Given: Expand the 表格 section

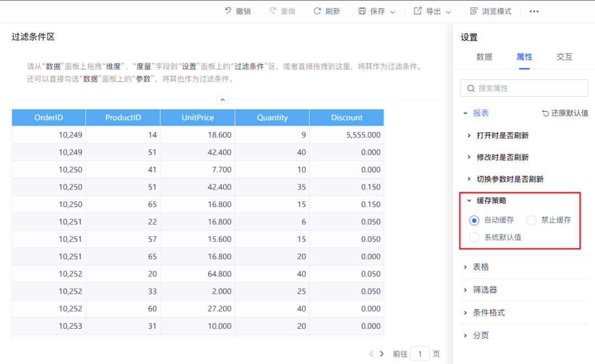Looking at the screenshot, I should click(x=465, y=267).
